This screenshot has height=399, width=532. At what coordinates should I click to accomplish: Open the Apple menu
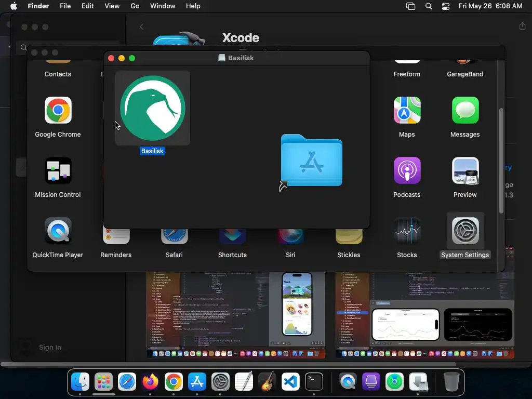pos(14,6)
